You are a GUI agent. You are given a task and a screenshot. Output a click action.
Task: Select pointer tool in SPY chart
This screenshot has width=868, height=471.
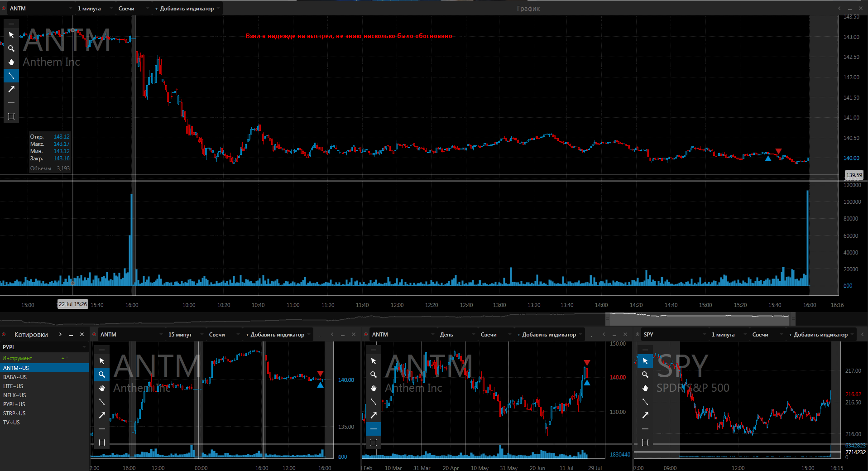[x=645, y=361]
